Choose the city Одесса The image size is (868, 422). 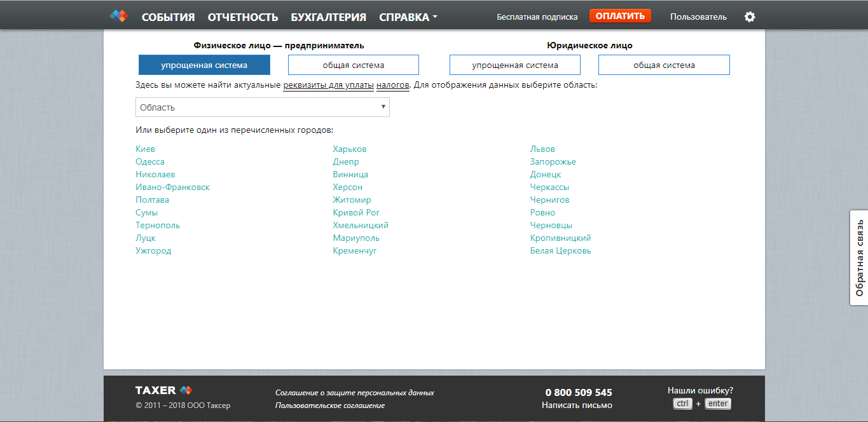150,161
